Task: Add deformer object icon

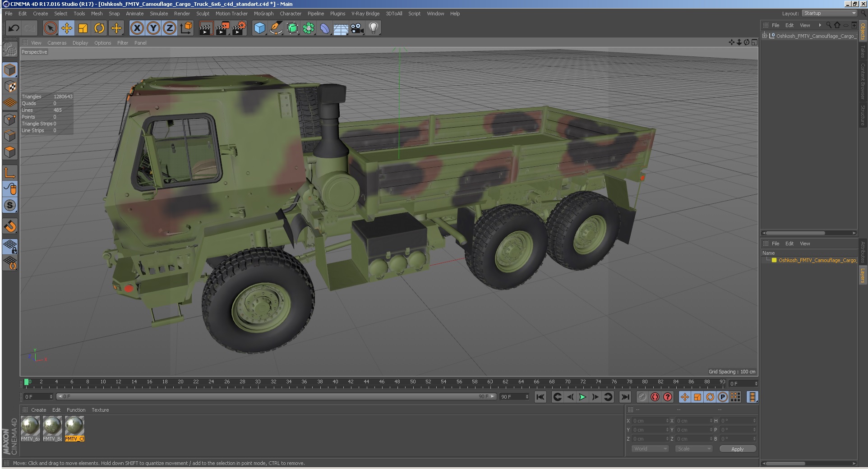Action: [x=325, y=28]
